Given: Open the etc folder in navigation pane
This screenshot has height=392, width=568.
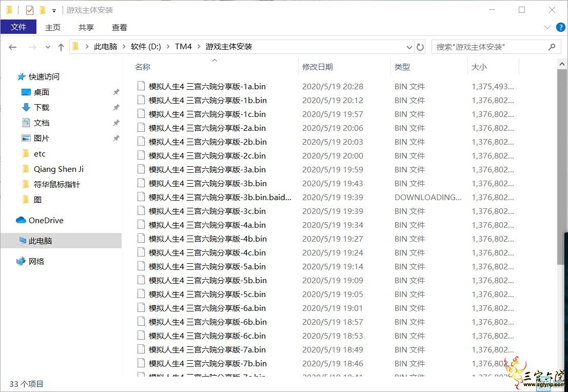Looking at the screenshot, I should (x=40, y=153).
